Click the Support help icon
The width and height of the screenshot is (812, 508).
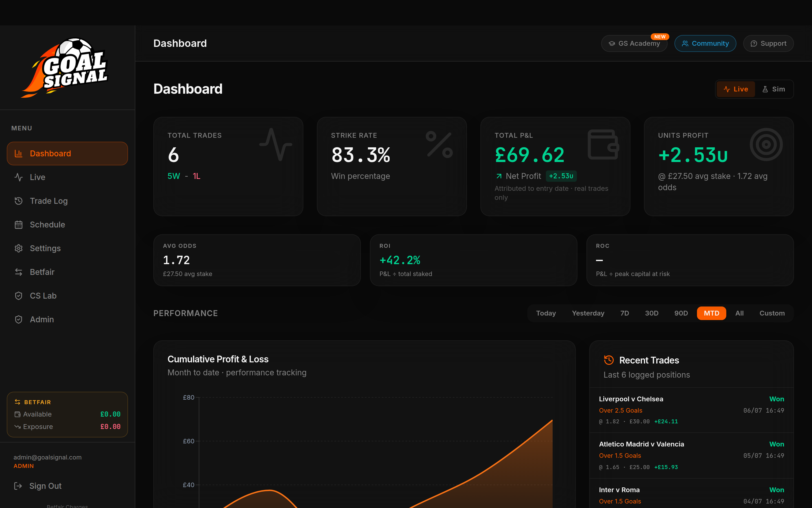tap(754, 43)
